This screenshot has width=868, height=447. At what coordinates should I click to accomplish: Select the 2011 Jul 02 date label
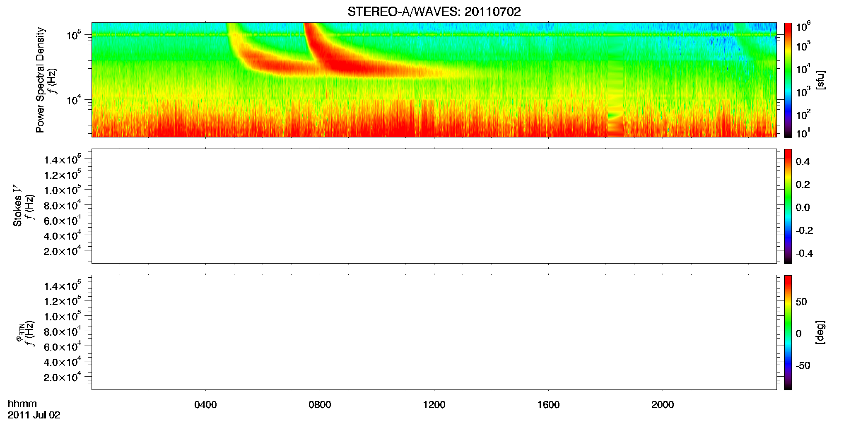point(34,415)
